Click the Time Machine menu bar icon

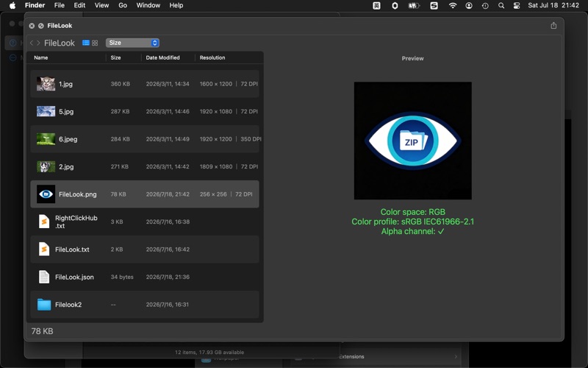[485, 5]
